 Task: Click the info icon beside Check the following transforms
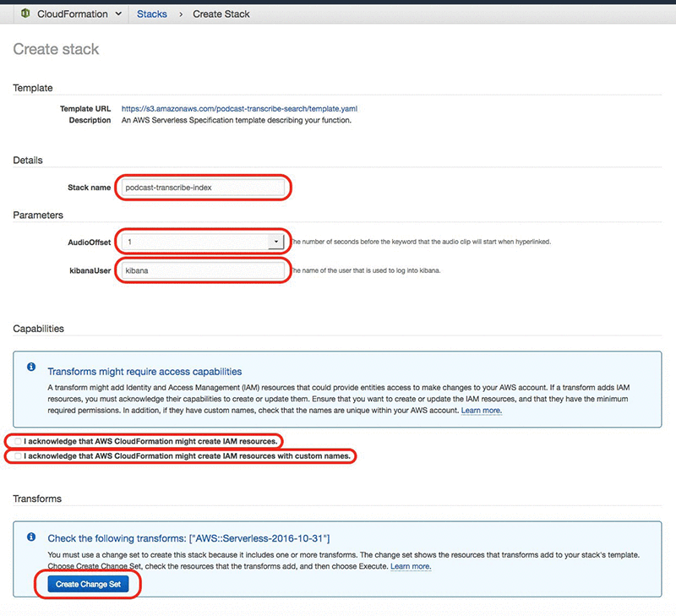point(31,537)
